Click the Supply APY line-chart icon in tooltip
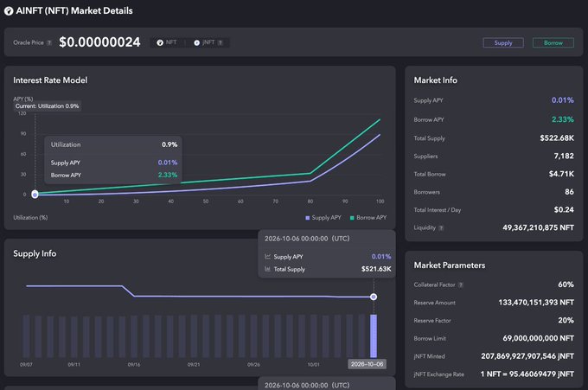The height and width of the screenshot is (390, 588). tap(268, 257)
